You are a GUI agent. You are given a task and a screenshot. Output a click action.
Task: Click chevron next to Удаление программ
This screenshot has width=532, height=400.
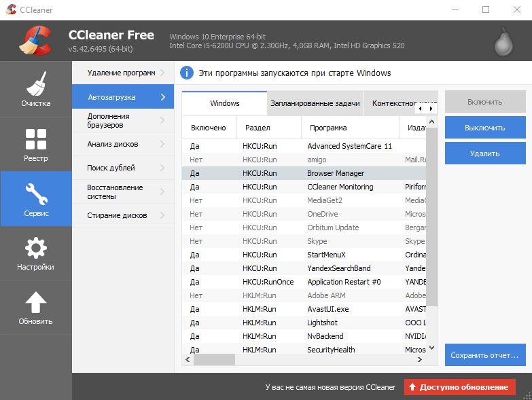(x=162, y=73)
